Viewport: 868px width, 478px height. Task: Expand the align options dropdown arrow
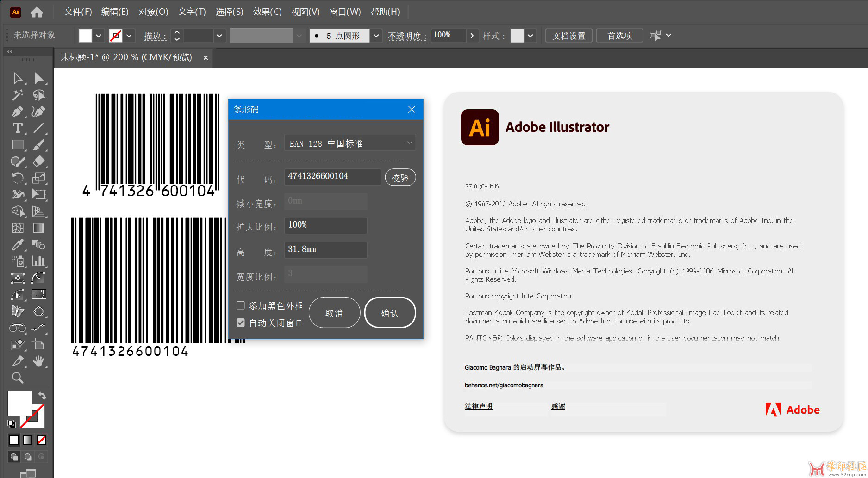pyautogui.click(x=668, y=35)
